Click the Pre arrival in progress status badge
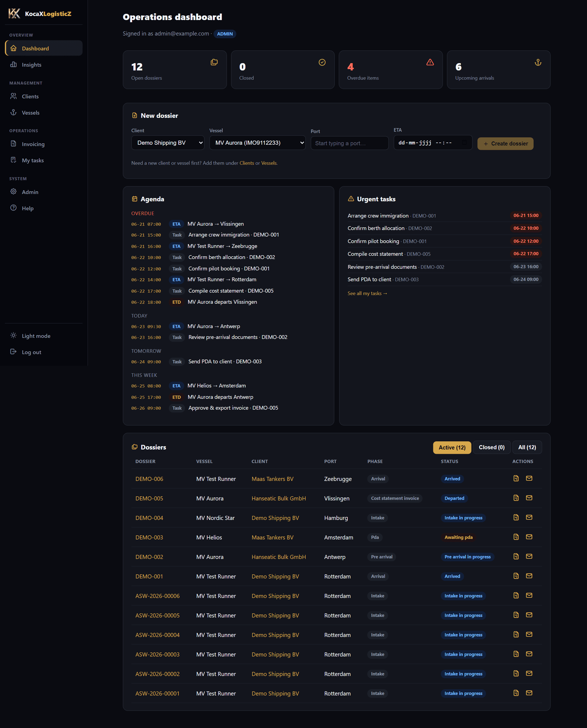The width and height of the screenshot is (587, 728). click(x=467, y=557)
